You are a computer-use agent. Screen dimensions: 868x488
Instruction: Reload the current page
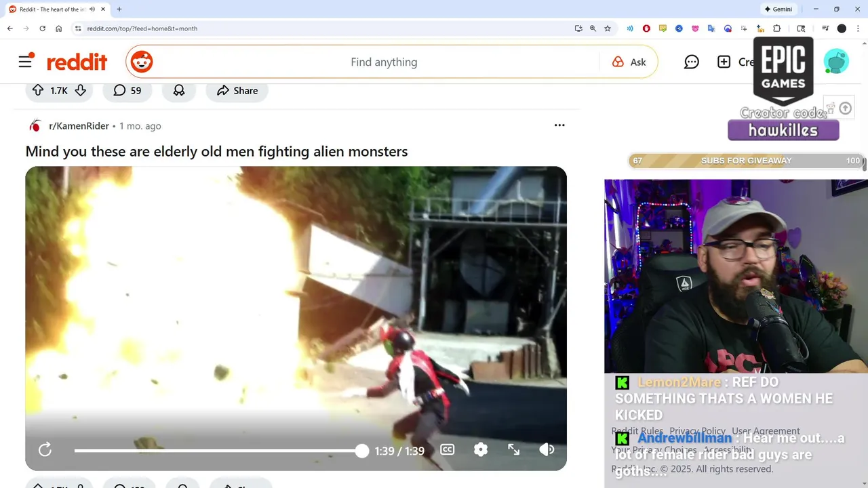click(42, 28)
